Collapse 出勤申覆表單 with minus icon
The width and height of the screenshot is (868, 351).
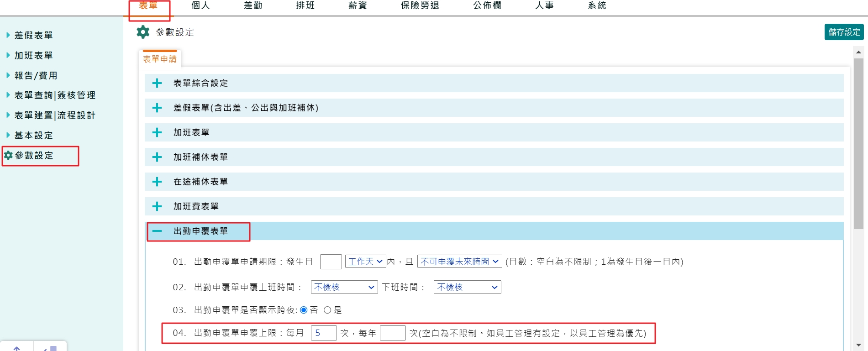tap(157, 231)
